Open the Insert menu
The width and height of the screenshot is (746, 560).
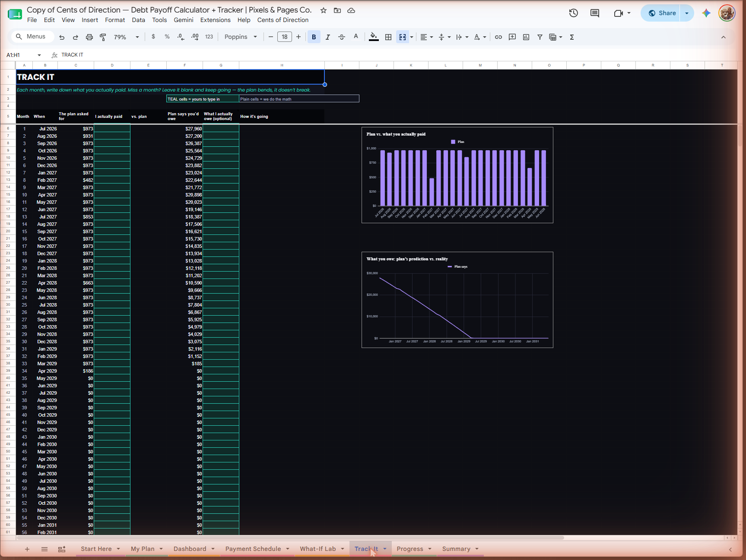pyautogui.click(x=90, y=20)
